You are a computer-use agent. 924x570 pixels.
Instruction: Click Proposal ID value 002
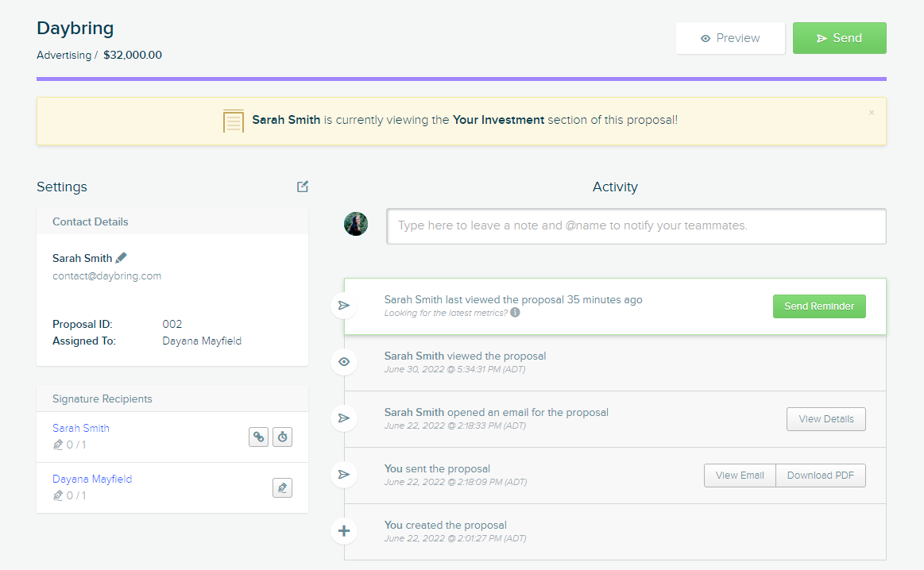[172, 324]
